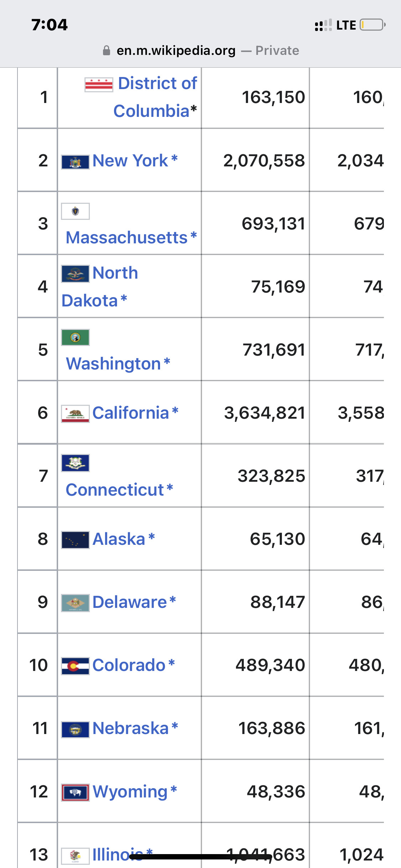The image size is (401, 868).
Task: Tap the New York state flag icon
Action: (75, 162)
